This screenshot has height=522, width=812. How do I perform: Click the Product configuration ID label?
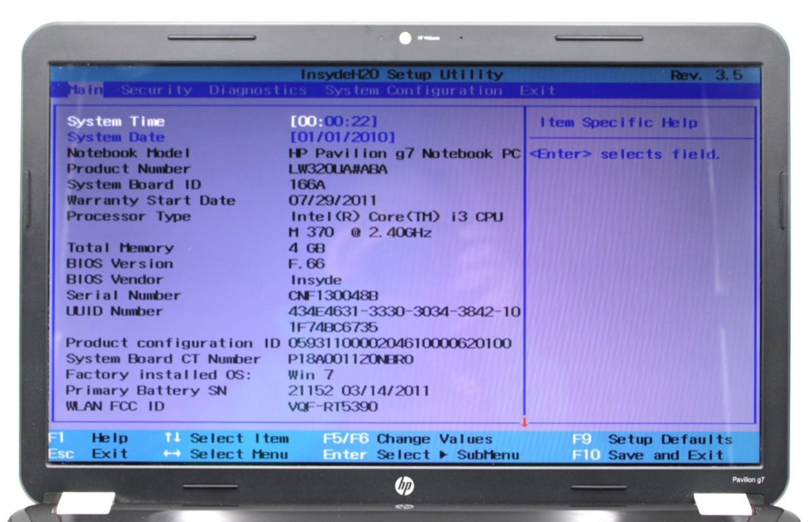coord(173,342)
